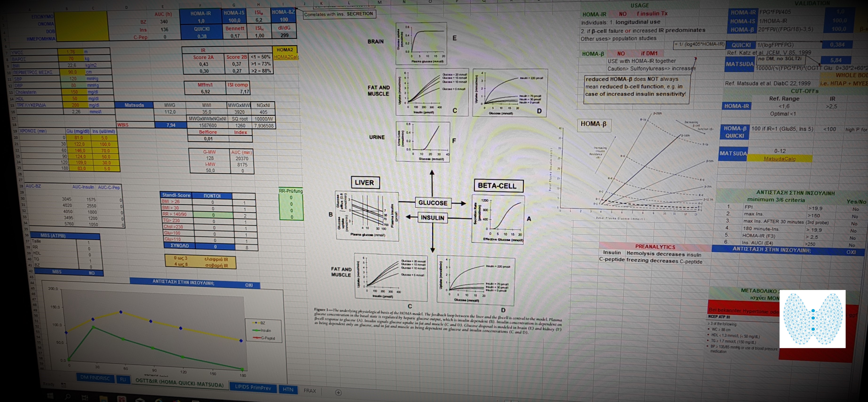Select the ΤΡΙΓΛΥΚΕΡΙΔΙΑ cell showing 200
Screen dimensions: 868x402
pyautogui.click(x=76, y=105)
